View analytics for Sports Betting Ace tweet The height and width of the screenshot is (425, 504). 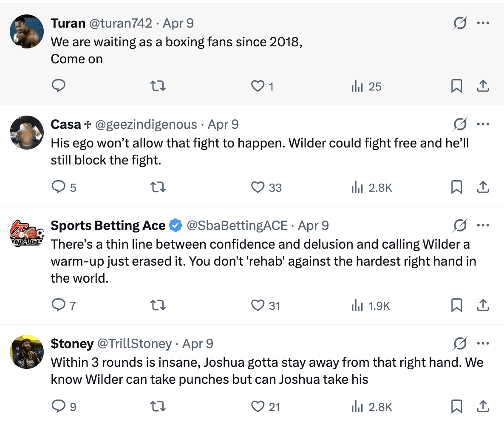pyautogui.click(x=371, y=306)
